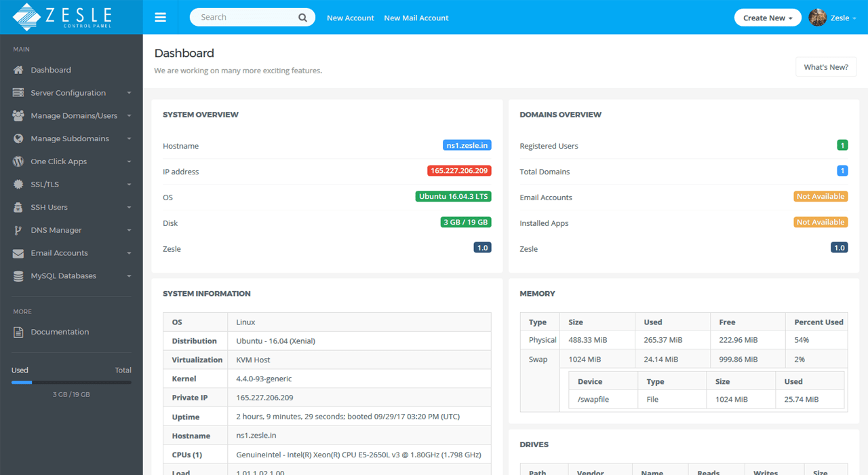This screenshot has height=475, width=868.
Task: Click the Dashboard home icon
Action: tap(18, 70)
